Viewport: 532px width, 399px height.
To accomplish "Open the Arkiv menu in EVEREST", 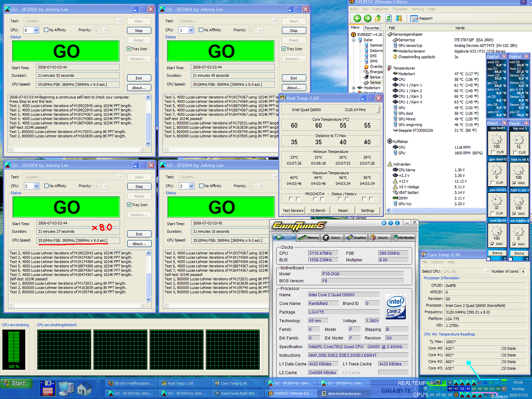I will (x=354, y=9).
